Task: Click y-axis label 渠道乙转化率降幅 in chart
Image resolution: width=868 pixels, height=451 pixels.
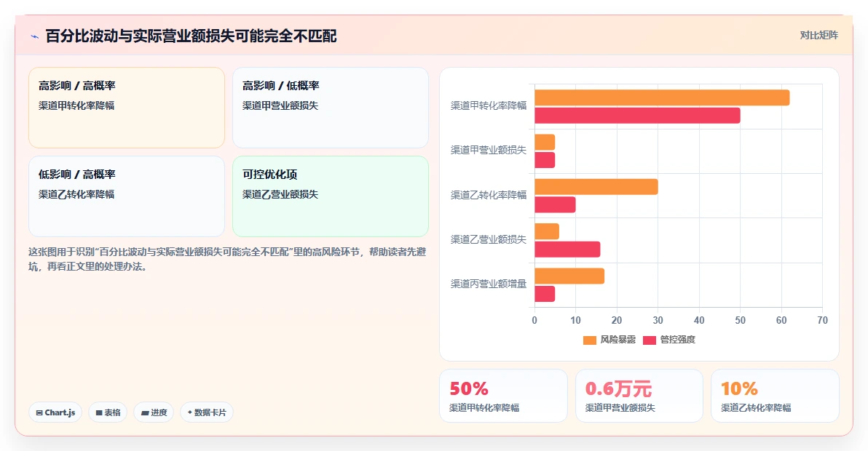Action: coord(488,195)
